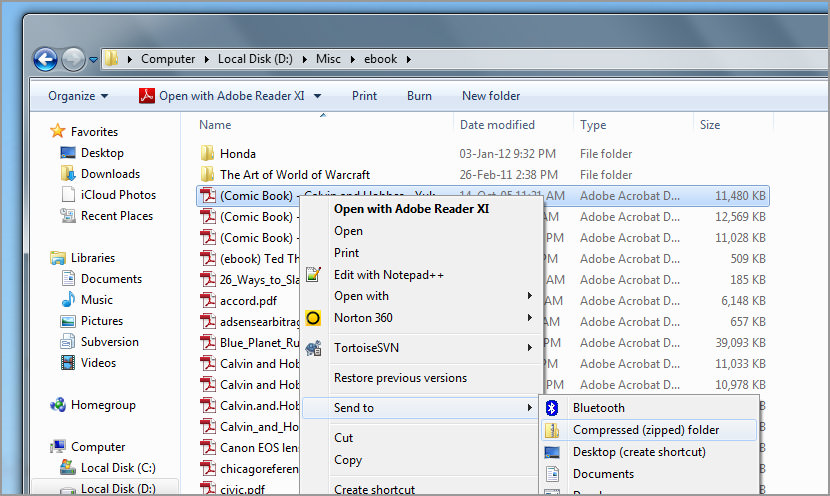Image resolution: width=830 pixels, height=496 pixels.
Task: Click the Forward navigation arrow
Action: coord(73,59)
